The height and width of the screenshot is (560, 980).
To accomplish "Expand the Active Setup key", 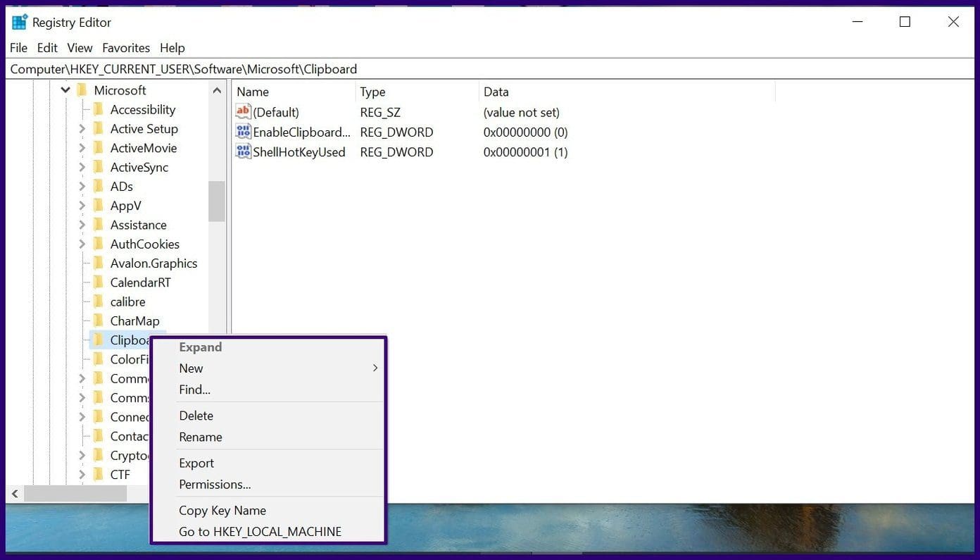I will (x=82, y=129).
